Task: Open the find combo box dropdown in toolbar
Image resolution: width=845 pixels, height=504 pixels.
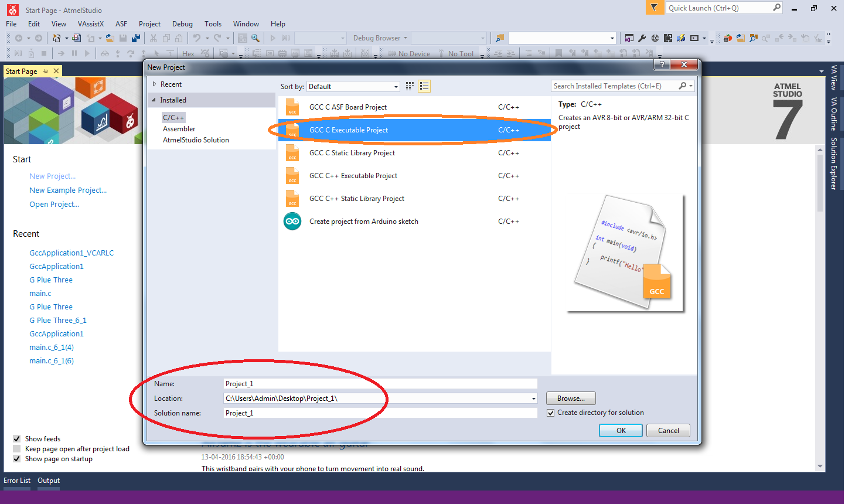Action: 612,38
